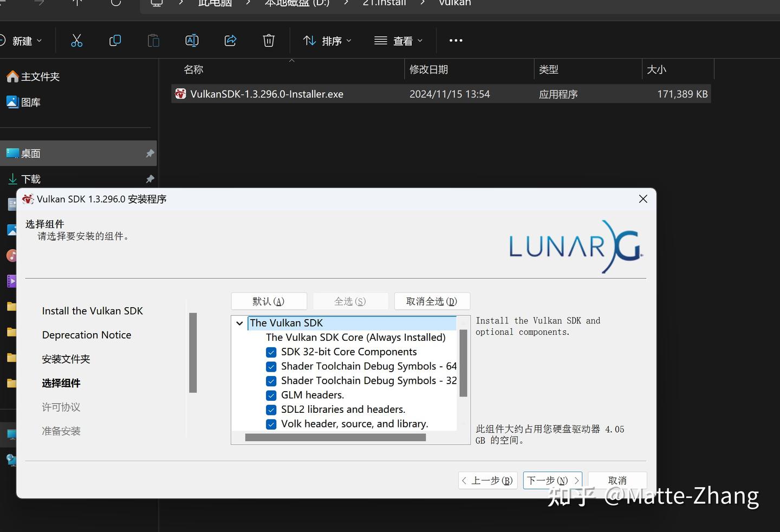Select the VulkanSDK-1.3.296.0-Installer.exe file
Screen dimensions: 780x532
pyautogui.click(x=266, y=94)
